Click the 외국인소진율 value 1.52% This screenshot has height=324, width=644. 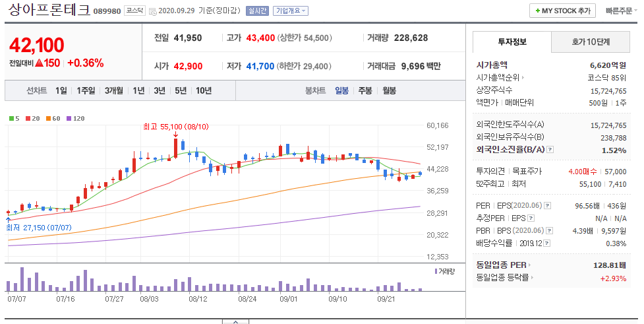point(614,150)
